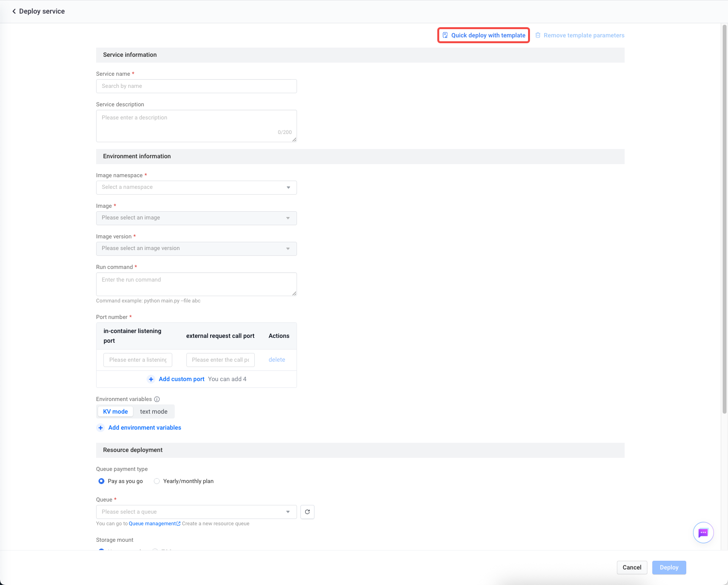
Task: Click the Remove template parameters trash icon
Action: pyautogui.click(x=538, y=35)
